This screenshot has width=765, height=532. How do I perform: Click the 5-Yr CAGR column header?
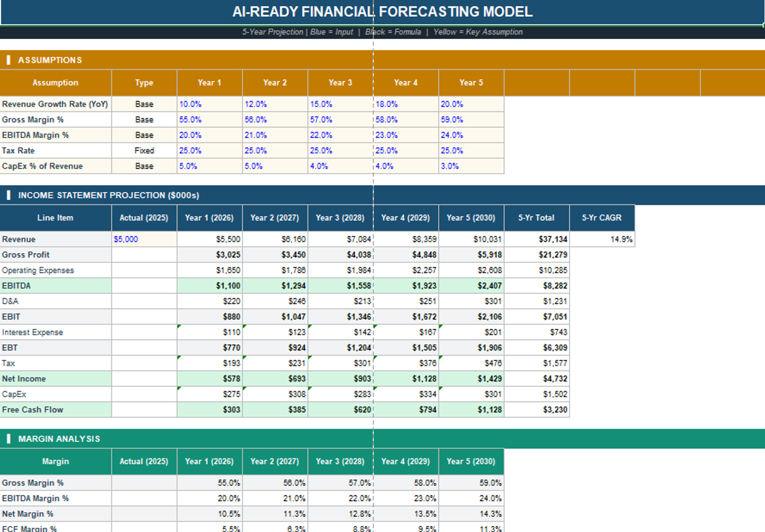coord(602,218)
